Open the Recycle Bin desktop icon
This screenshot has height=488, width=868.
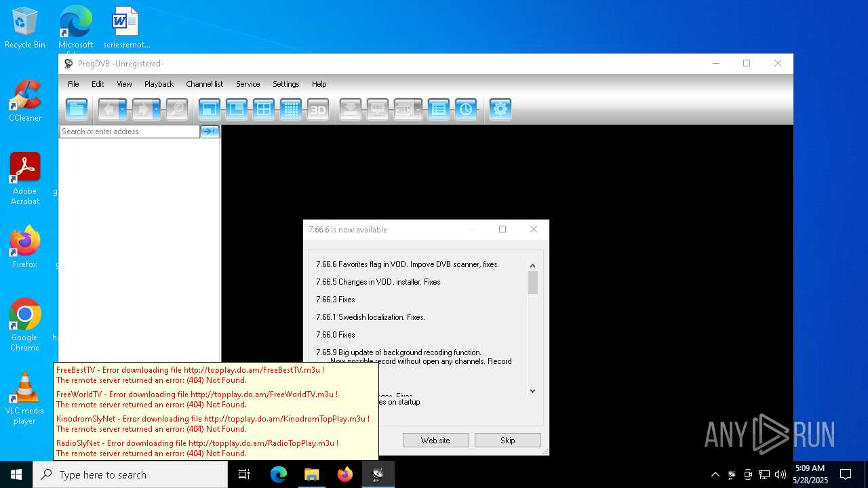click(x=25, y=28)
